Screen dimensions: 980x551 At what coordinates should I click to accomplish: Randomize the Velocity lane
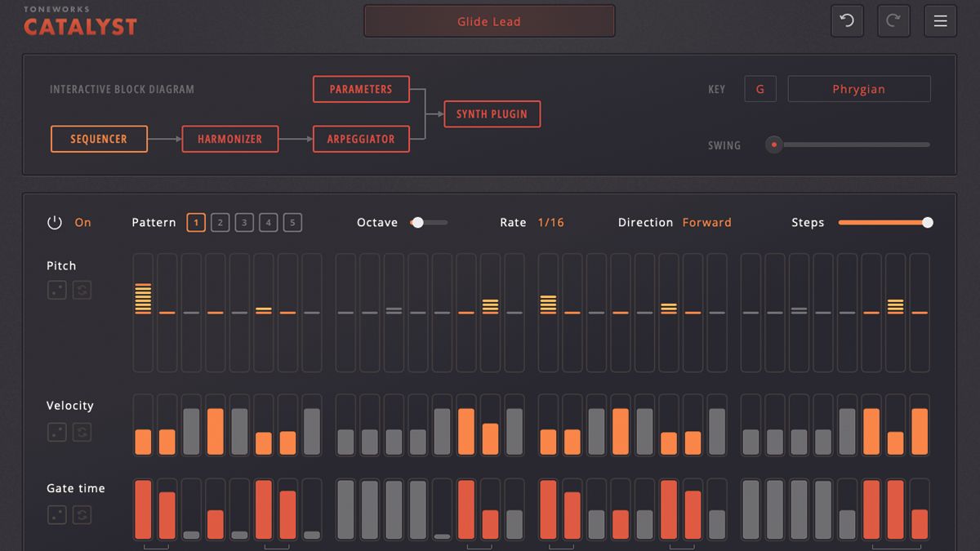(x=56, y=432)
